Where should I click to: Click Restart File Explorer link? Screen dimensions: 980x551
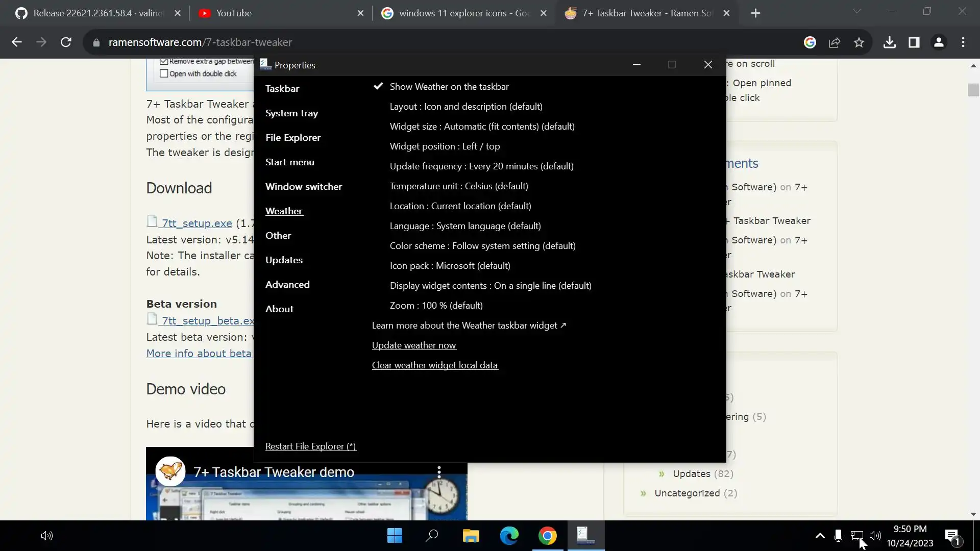310,446
